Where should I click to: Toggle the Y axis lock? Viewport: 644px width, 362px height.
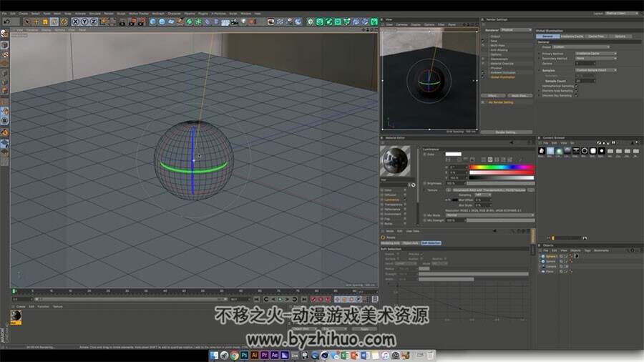tap(84, 21)
